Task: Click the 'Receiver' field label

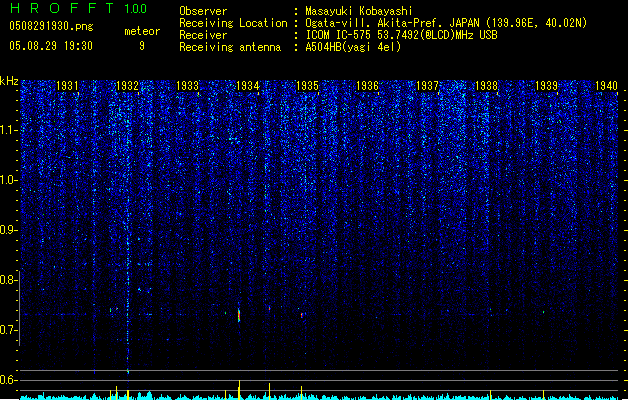Action: pos(203,35)
